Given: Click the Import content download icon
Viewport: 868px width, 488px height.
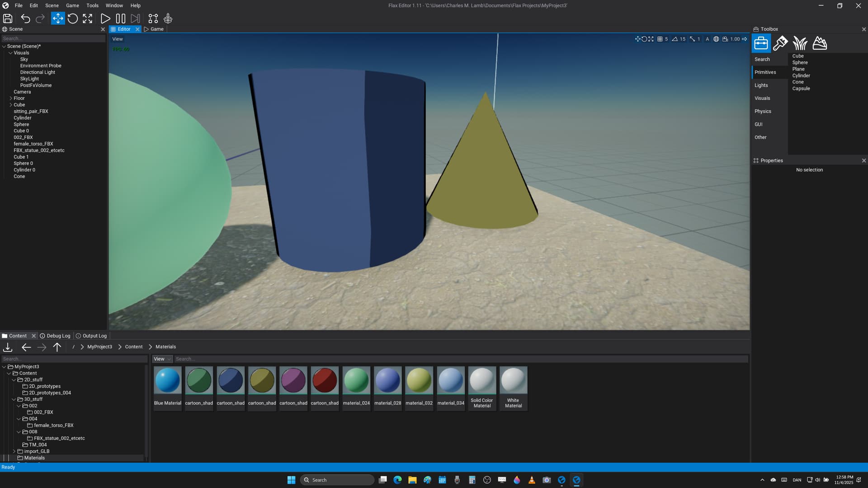Looking at the screenshot, I should pyautogui.click(x=8, y=347).
